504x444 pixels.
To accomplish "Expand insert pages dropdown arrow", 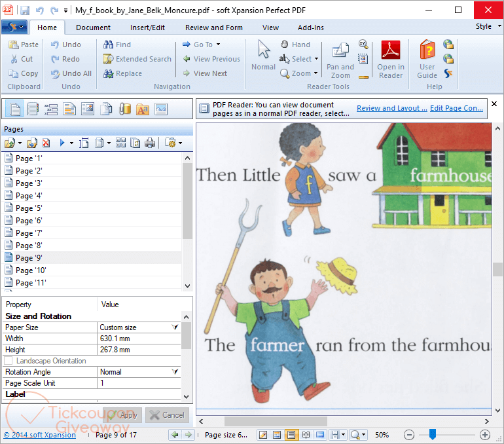I will (20, 143).
